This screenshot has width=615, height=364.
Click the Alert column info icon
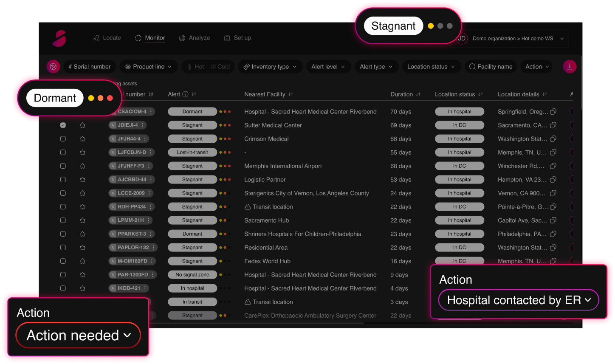tap(185, 94)
